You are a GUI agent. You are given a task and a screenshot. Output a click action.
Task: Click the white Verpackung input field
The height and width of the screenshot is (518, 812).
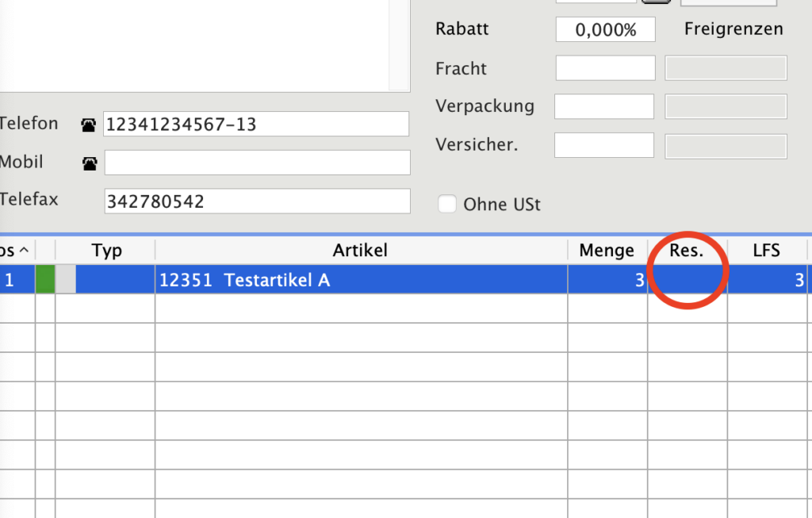(604, 106)
